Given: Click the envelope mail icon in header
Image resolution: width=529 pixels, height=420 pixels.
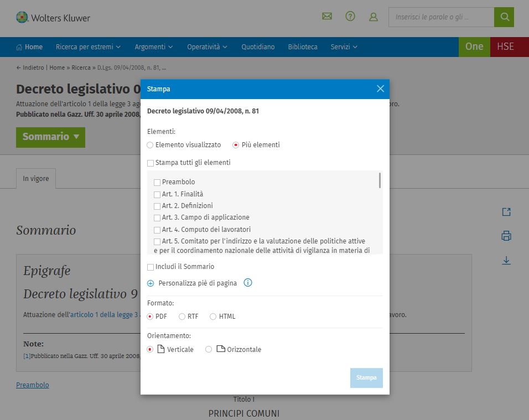Looking at the screenshot, I should click(327, 17).
